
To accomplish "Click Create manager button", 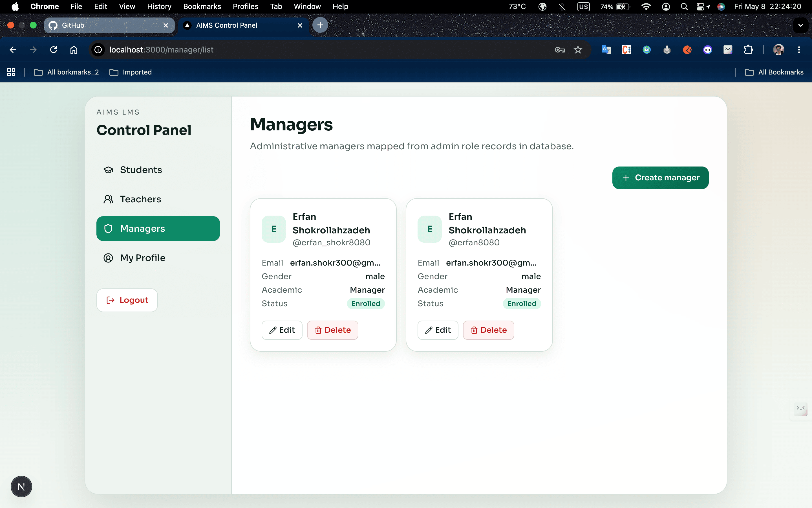I will click(660, 178).
